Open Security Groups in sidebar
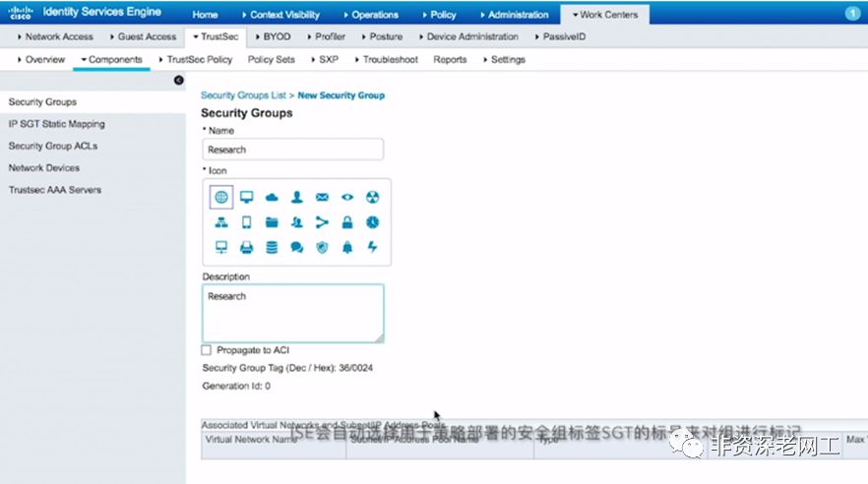 [42, 102]
